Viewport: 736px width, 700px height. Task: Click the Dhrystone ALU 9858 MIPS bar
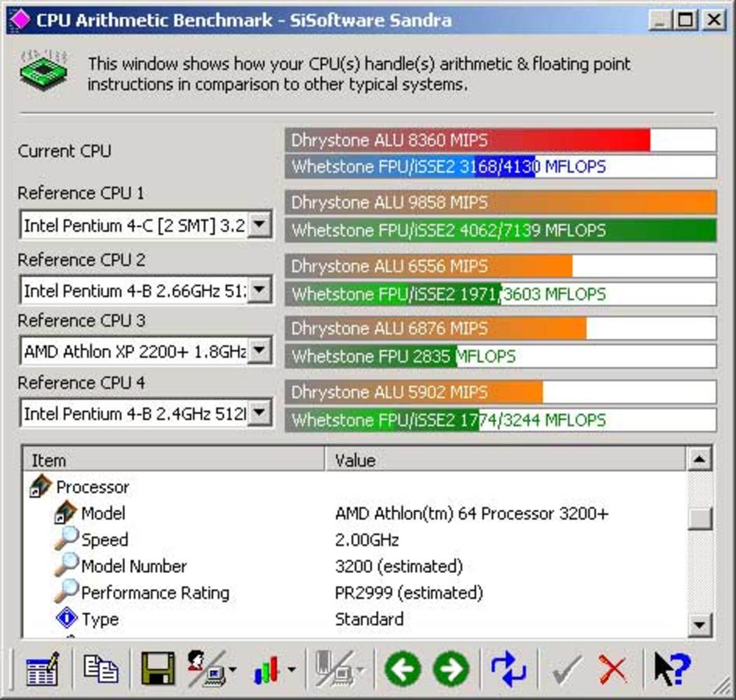tap(500, 203)
